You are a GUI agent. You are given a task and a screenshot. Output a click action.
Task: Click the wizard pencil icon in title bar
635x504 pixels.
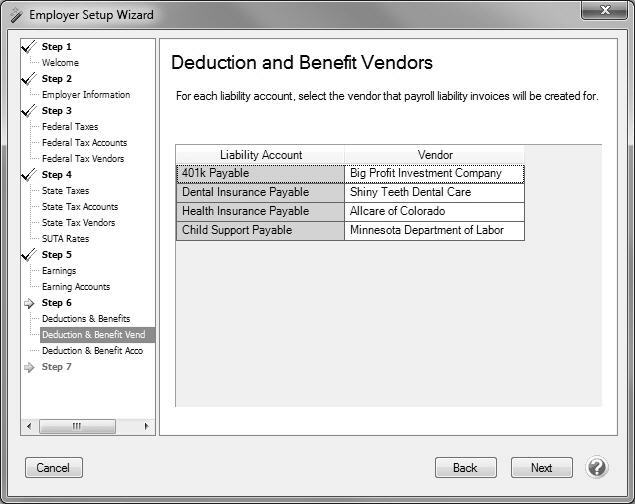coord(14,15)
